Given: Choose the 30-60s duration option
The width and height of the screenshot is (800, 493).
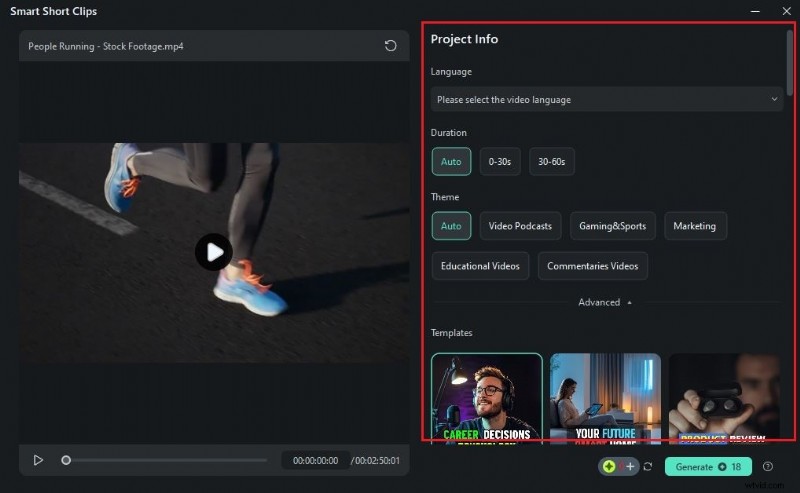Looking at the screenshot, I should [552, 162].
